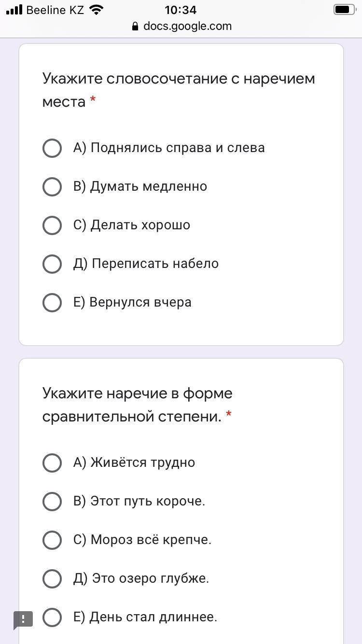This screenshot has height=644, width=362.
Task: Tap the cellular signal bars icon
Action: click(14, 10)
